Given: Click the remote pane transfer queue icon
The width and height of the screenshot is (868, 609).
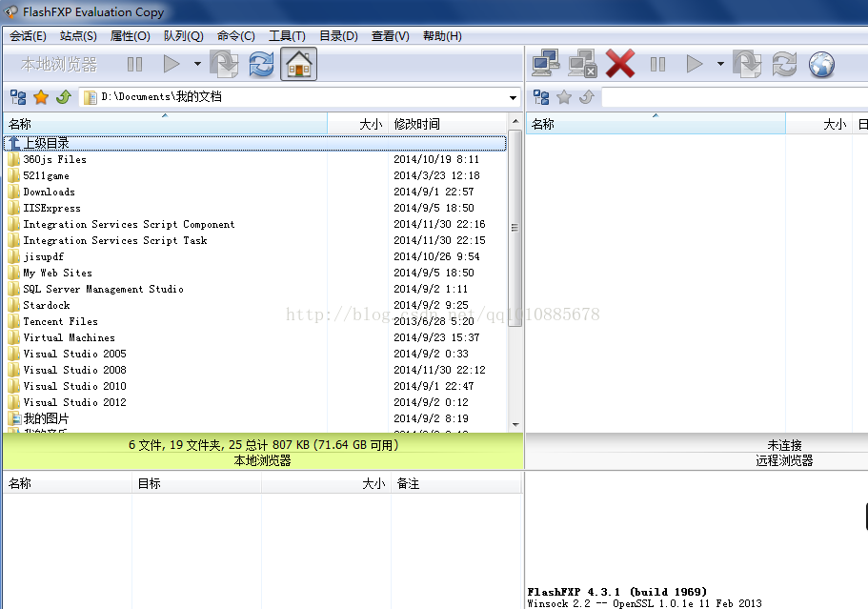Looking at the screenshot, I should (x=747, y=64).
